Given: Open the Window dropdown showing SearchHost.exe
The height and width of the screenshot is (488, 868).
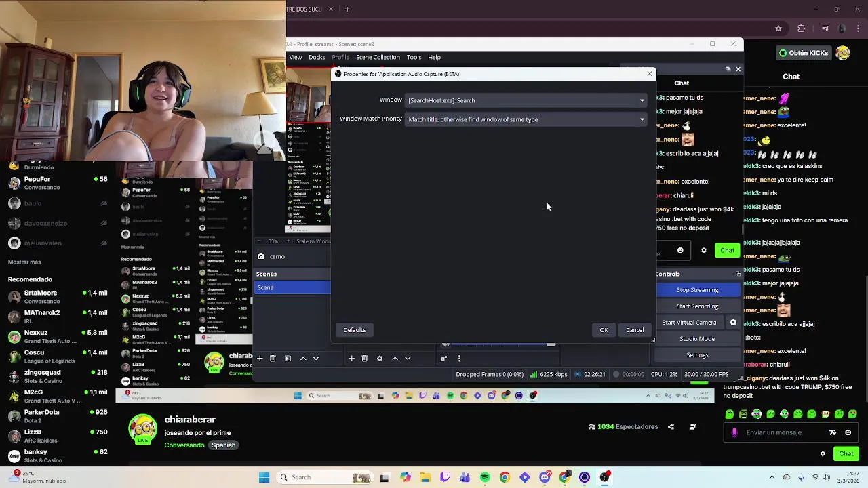Looking at the screenshot, I should [526, 100].
